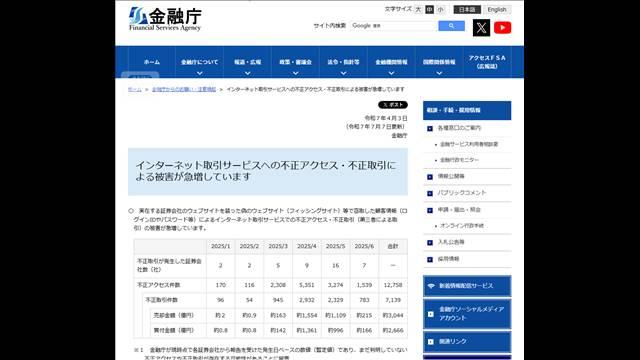Click the blue magnifier search button

click(x=451, y=26)
